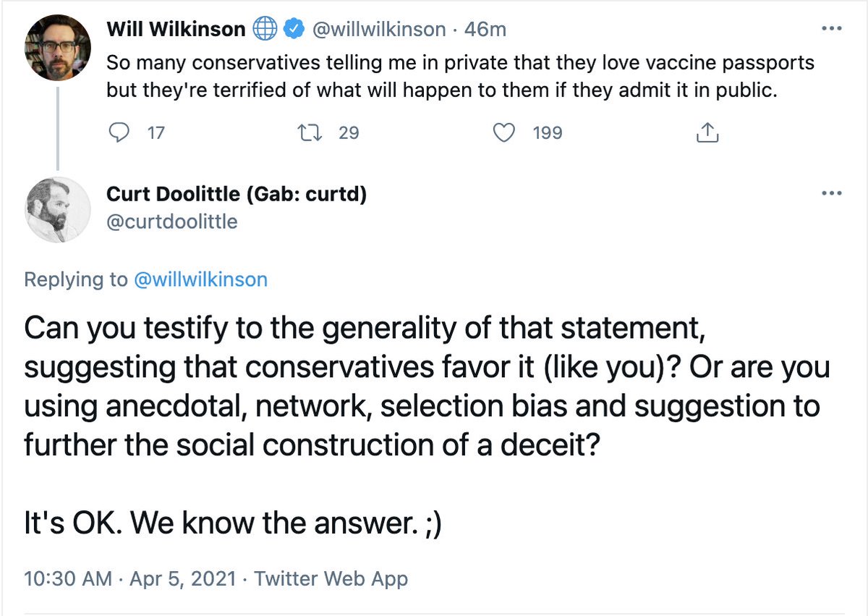The image size is (868, 616).
Task: Open the share icon on the tweet
Action: (x=707, y=132)
